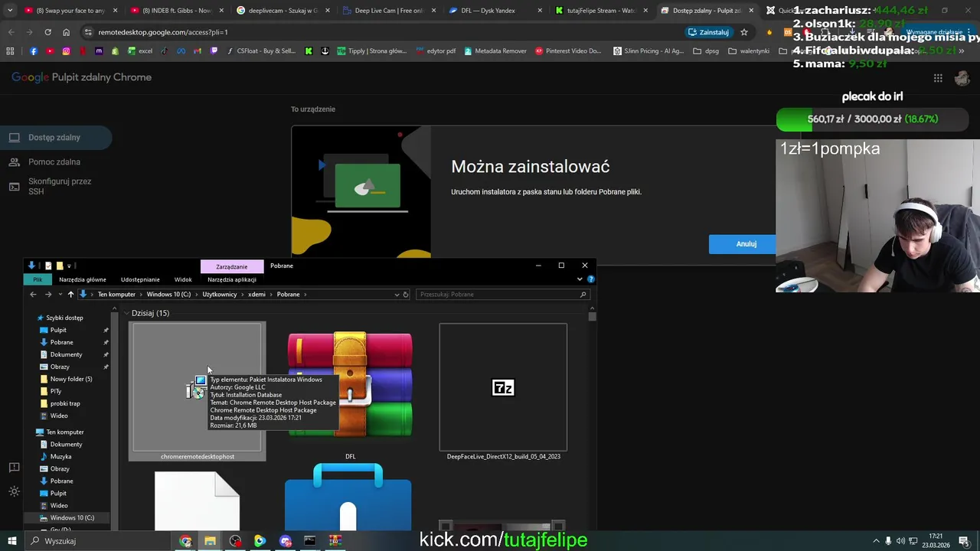Open quick access toolbar customize dropdown
980x551 pixels.
tap(69, 266)
